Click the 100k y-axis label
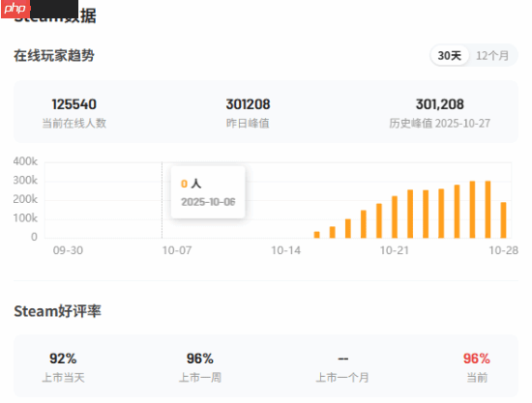Viewport: 532px width, 403px height. (25, 218)
